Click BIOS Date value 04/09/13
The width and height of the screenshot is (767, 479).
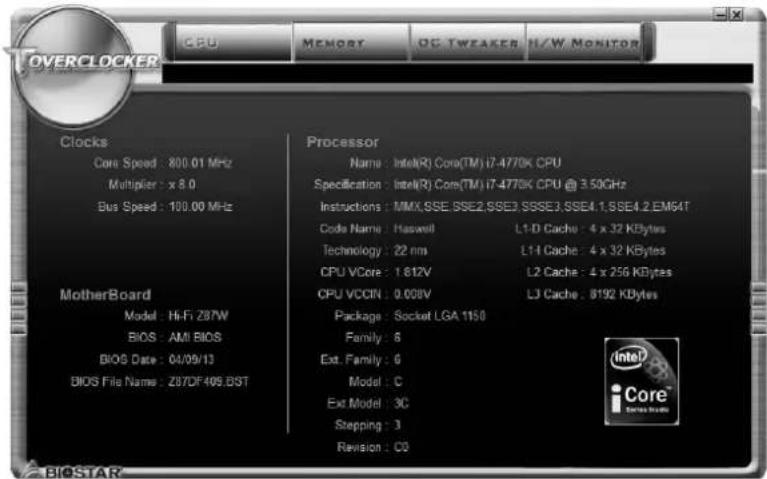(x=191, y=360)
